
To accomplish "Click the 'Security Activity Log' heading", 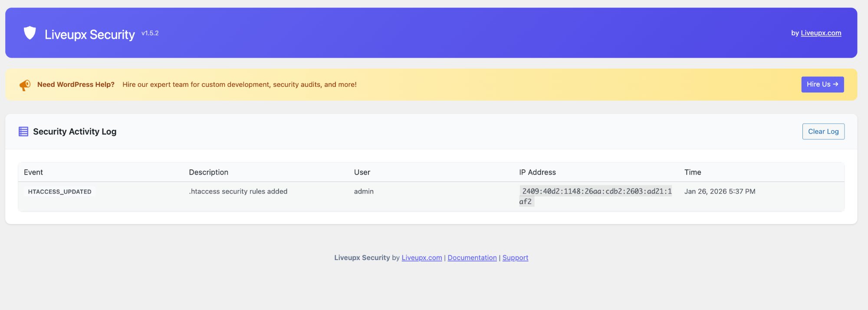I will pos(75,132).
